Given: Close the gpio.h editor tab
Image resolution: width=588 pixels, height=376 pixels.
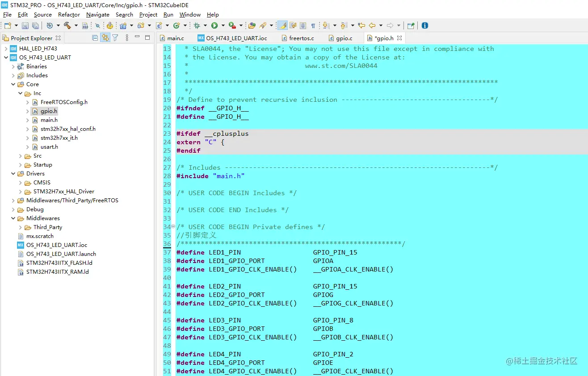Looking at the screenshot, I should (399, 38).
